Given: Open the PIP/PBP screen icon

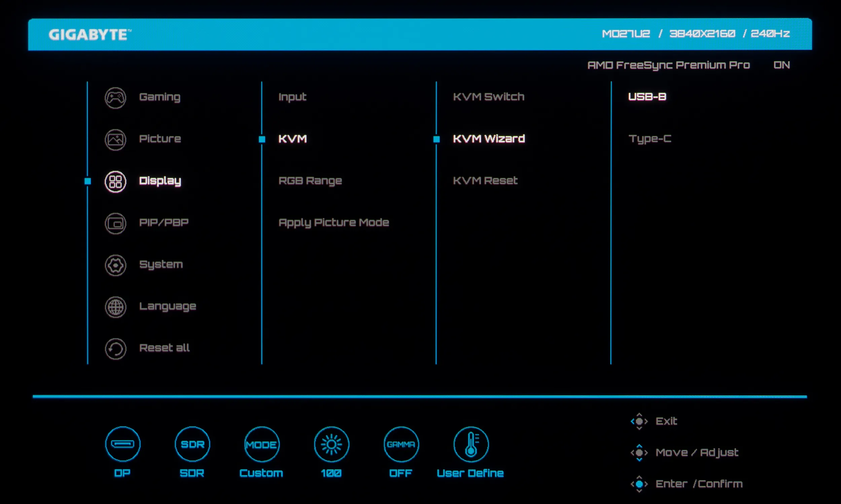Looking at the screenshot, I should (x=115, y=223).
